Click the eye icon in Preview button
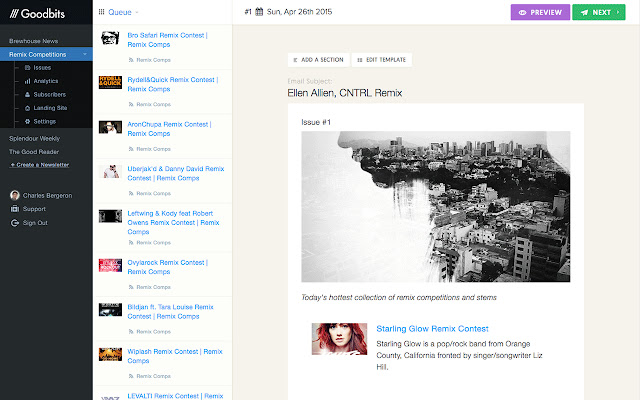This screenshot has width=640, height=400. 522,13
